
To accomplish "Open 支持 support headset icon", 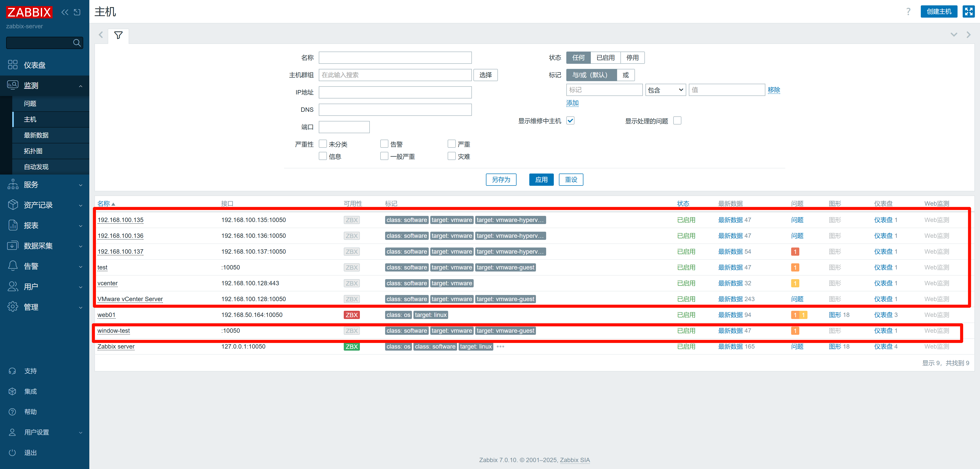I will pyautogui.click(x=12, y=371).
